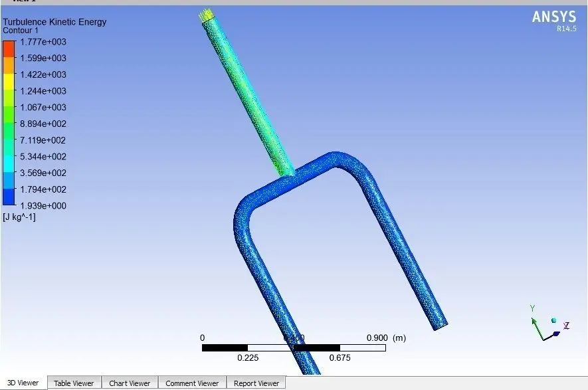This screenshot has width=588, height=390.
Task: Click the legend value 1.244e+003
Action: tap(43, 91)
